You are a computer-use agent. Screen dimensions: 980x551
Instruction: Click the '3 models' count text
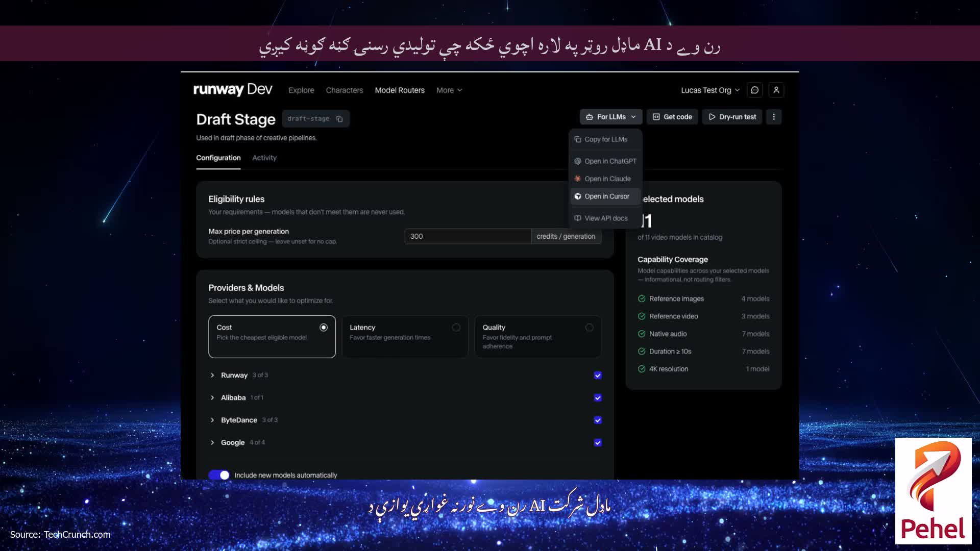(755, 316)
